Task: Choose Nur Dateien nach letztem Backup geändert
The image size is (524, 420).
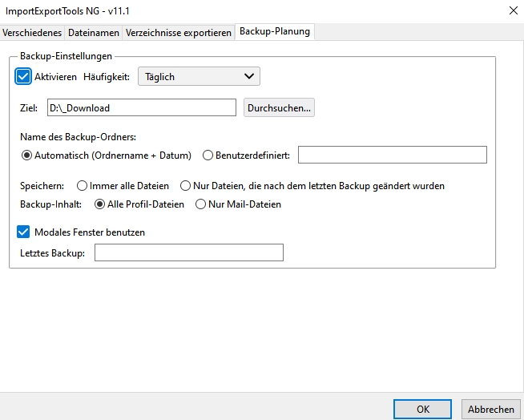Action: click(x=186, y=186)
